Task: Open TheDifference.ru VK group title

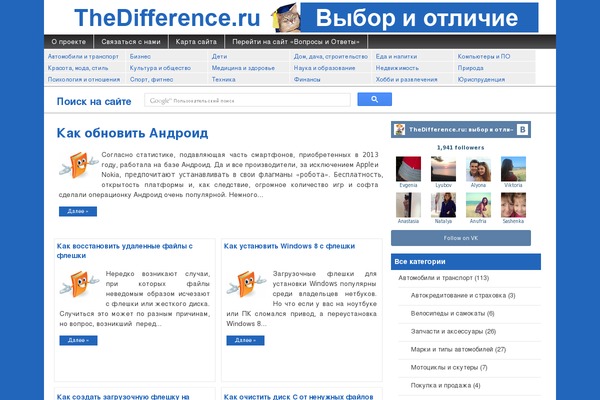Action: (x=461, y=130)
